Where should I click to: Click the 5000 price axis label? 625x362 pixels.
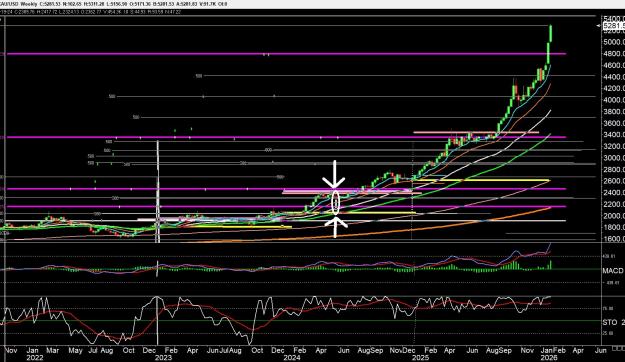coord(614,42)
